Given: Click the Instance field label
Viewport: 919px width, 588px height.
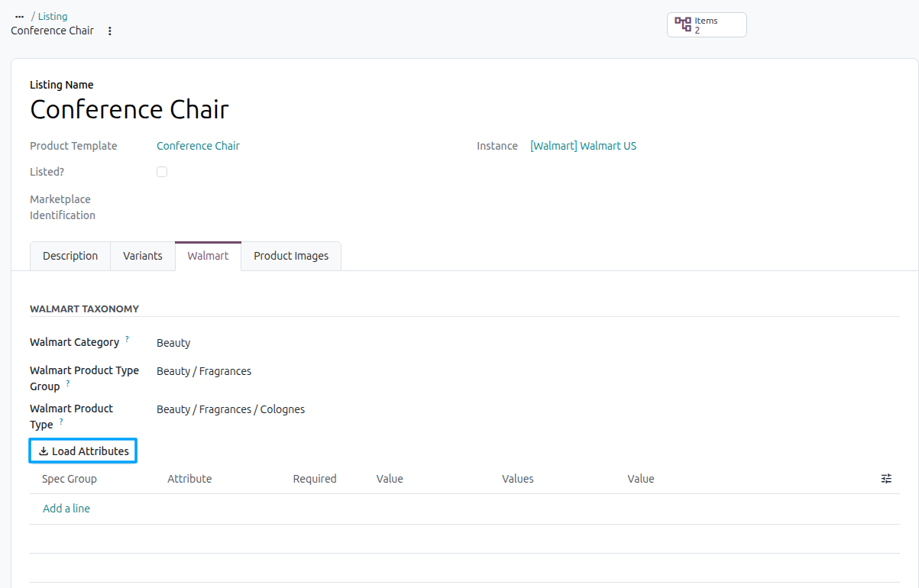Looking at the screenshot, I should click(497, 146).
